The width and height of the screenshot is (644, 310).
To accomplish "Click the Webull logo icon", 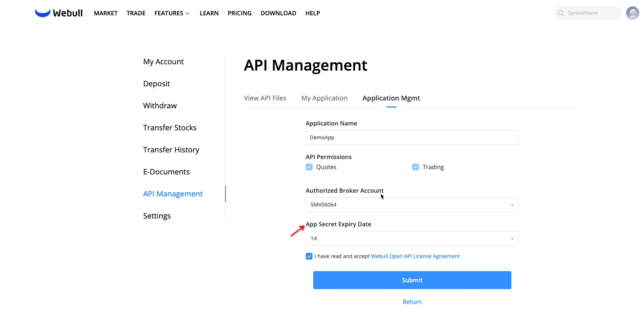I will click(43, 13).
